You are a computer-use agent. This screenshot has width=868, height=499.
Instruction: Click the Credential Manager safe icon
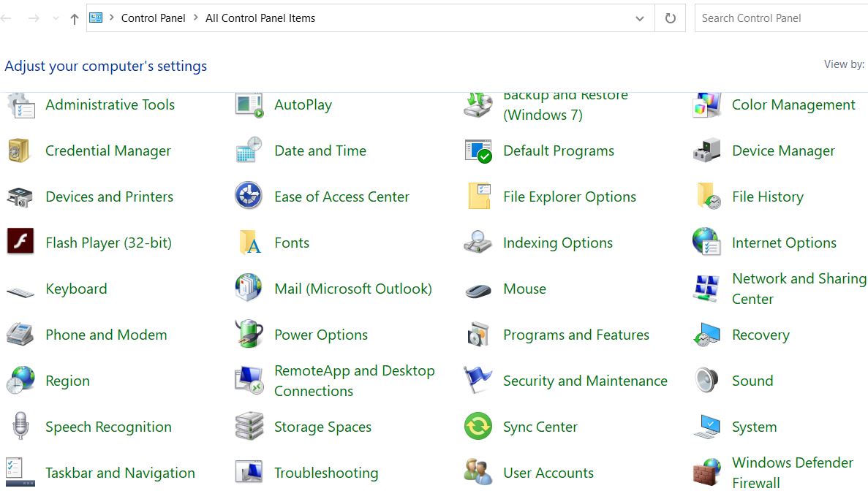19,151
